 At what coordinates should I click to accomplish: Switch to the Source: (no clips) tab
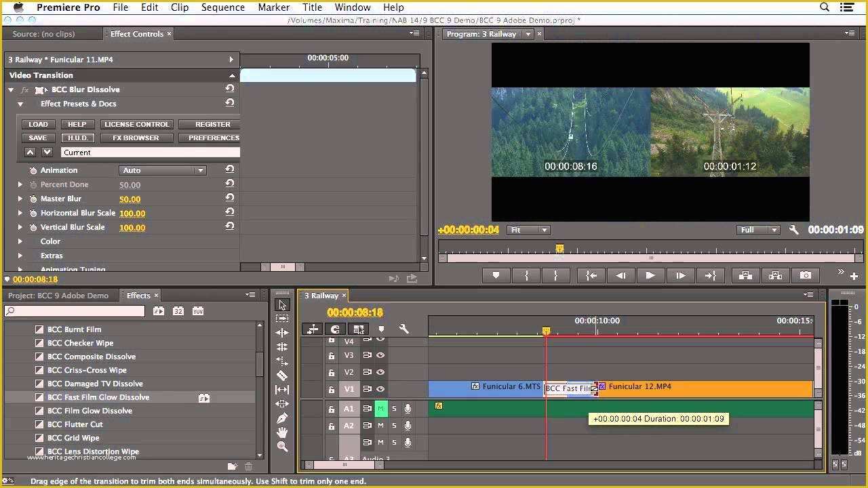tap(43, 34)
